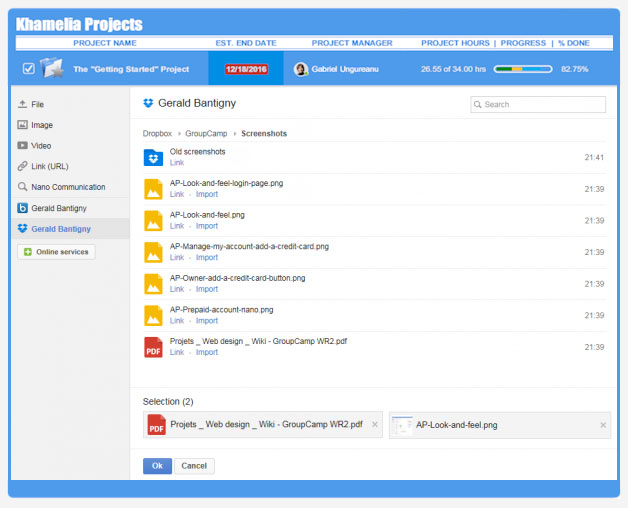628x508 pixels.
Task: Go to GroupCamp folder in breadcrumb
Action: coord(206,133)
